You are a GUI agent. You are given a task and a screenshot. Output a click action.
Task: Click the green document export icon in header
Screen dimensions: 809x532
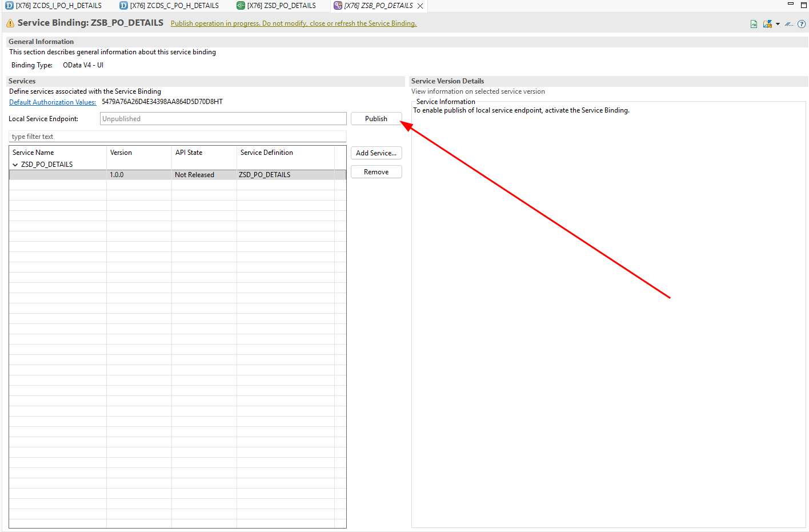pos(754,24)
